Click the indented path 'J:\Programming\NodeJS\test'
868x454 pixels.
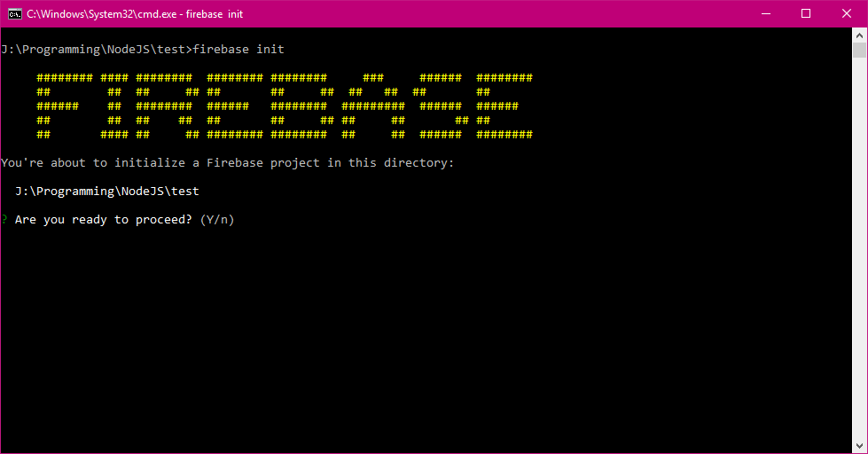(107, 192)
